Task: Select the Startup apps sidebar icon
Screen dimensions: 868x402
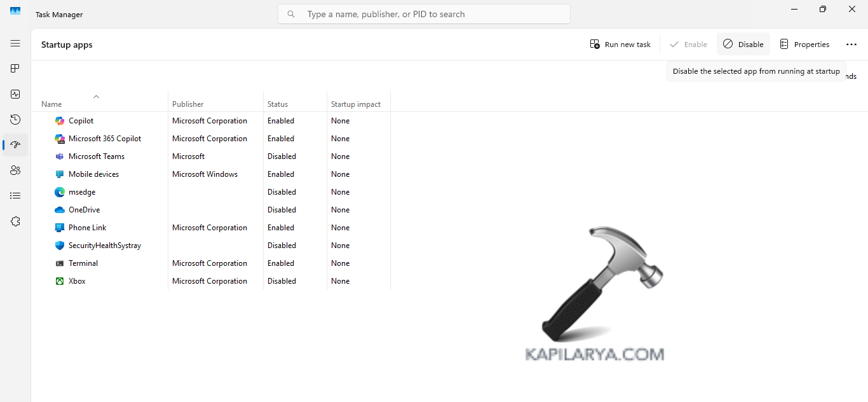Action: (x=15, y=145)
